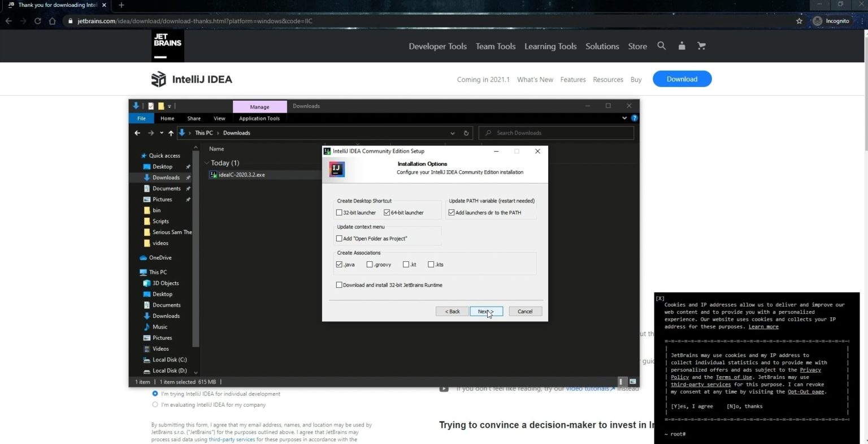Collapse the 'Today (1)' group
Image resolution: width=868 pixels, height=444 pixels.
click(x=207, y=163)
